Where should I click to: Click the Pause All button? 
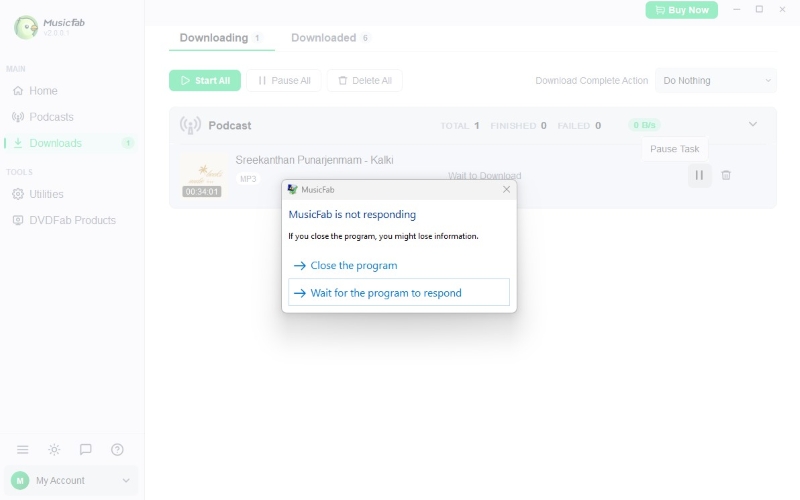(284, 81)
